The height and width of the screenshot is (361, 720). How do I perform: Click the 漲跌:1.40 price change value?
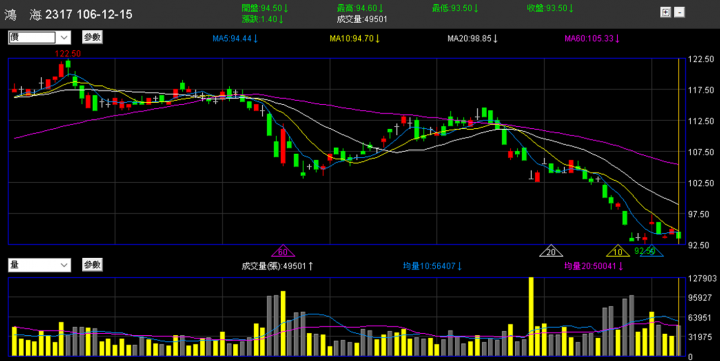(x=263, y=19)
